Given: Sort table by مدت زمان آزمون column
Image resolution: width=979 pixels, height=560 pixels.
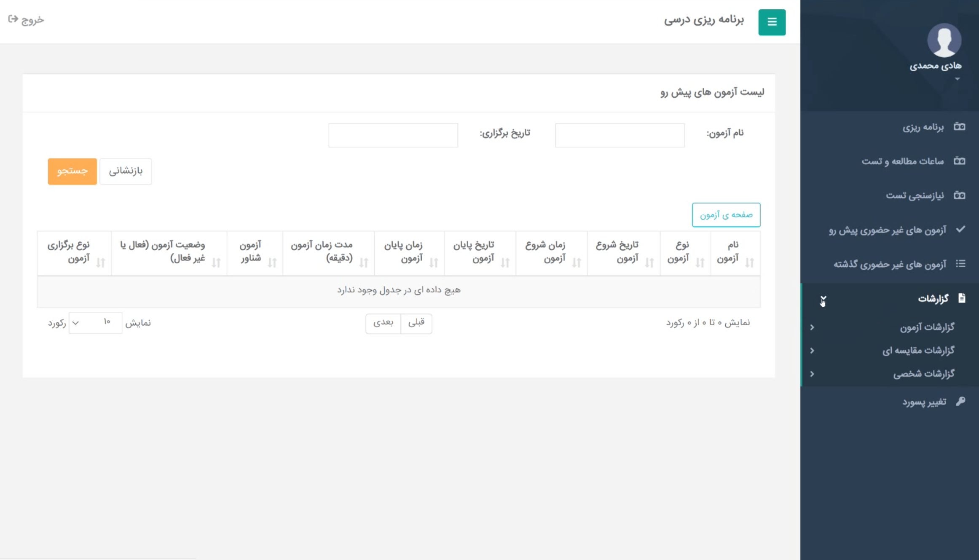Looking at the screenshot, I should click(x=363, y=263).
